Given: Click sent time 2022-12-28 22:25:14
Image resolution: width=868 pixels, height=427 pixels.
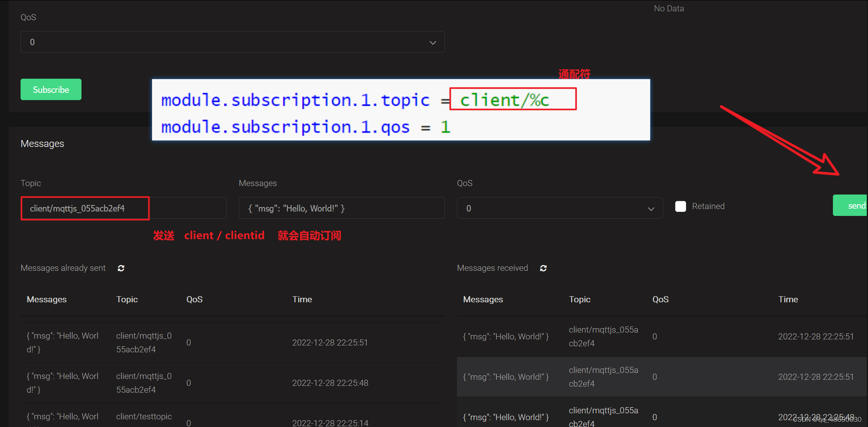Looking at the screenshot, I should (330, 423).
